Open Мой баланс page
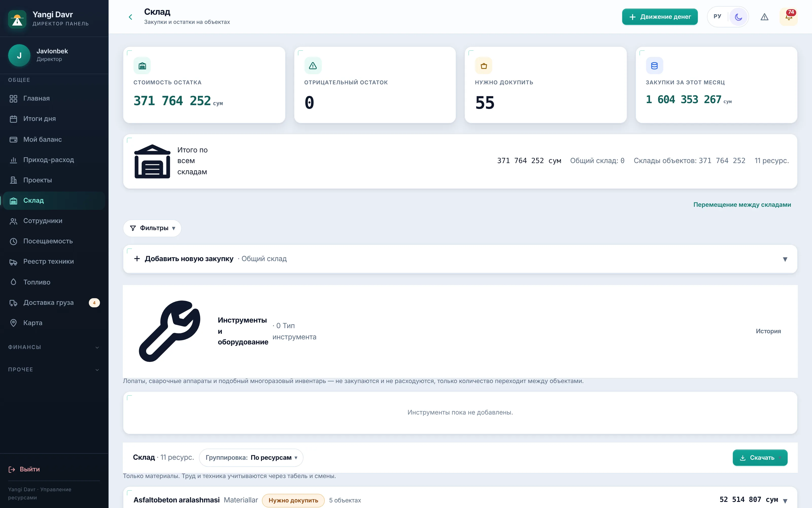Viewport: 812px width, 508px height. pos(54,139)
